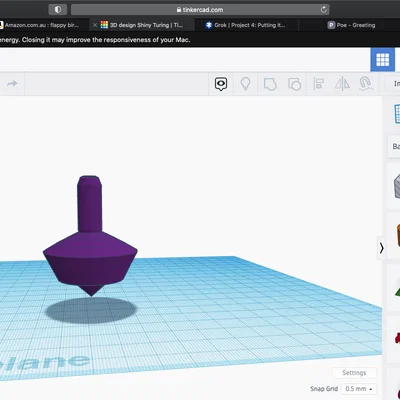Open the 3D design grid view button
This screenshot has width=400, height=400.
pos(383,60)
